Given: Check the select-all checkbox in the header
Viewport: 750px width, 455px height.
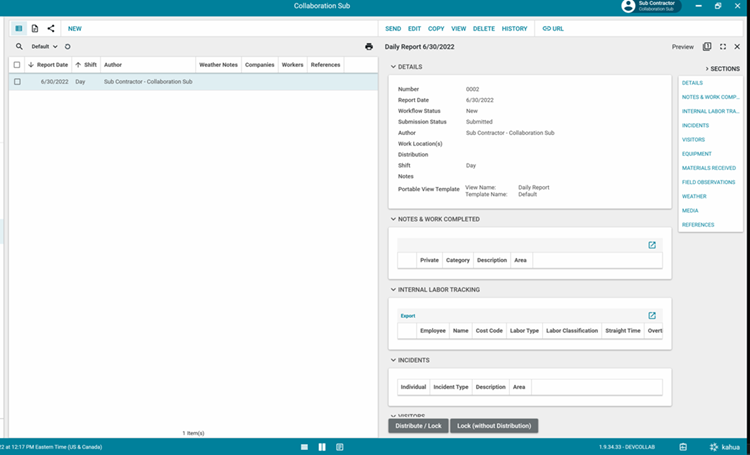Looking at the screenshot, I should point(17,65).
